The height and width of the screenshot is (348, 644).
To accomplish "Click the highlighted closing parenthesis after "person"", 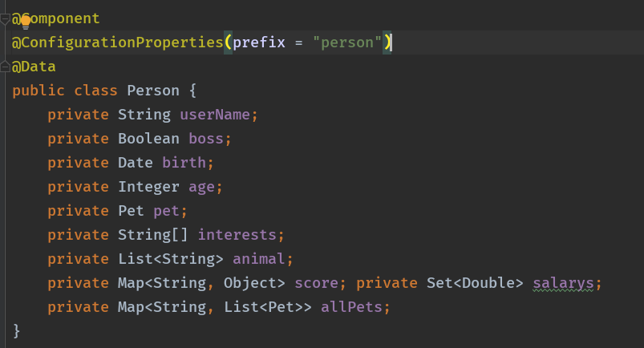I will point(387,42).
